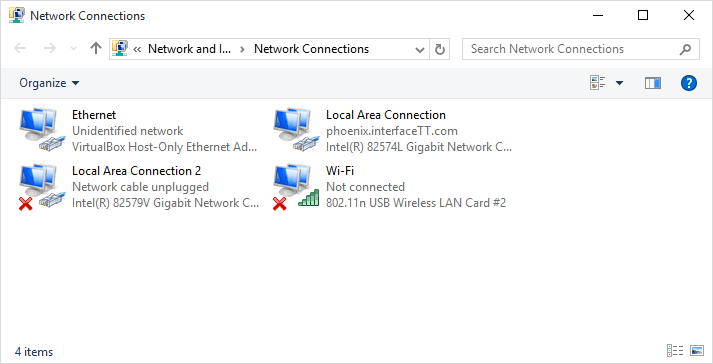Viewport: 713px width, 364px height.
Task: Open recent locations dropdown arrow
Action: pyautogui.click(x=73, y=49)
